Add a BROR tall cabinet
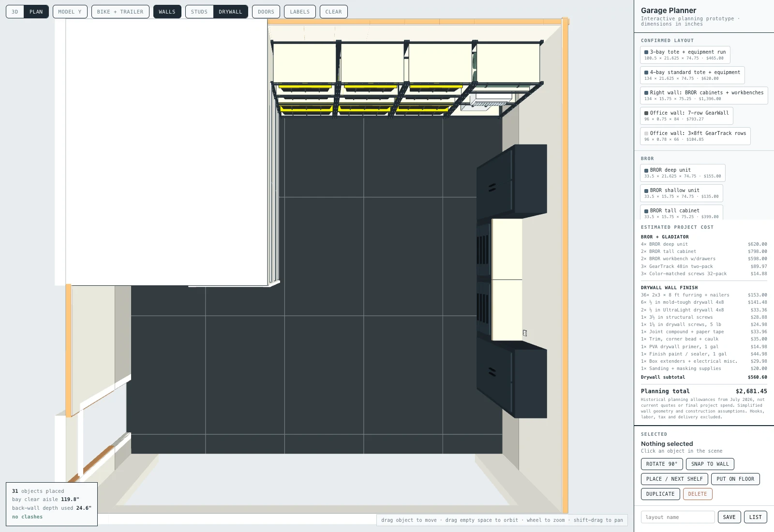The width and height of the screenshot is (774, 532). pyautogui.click(x=682, y=212)
